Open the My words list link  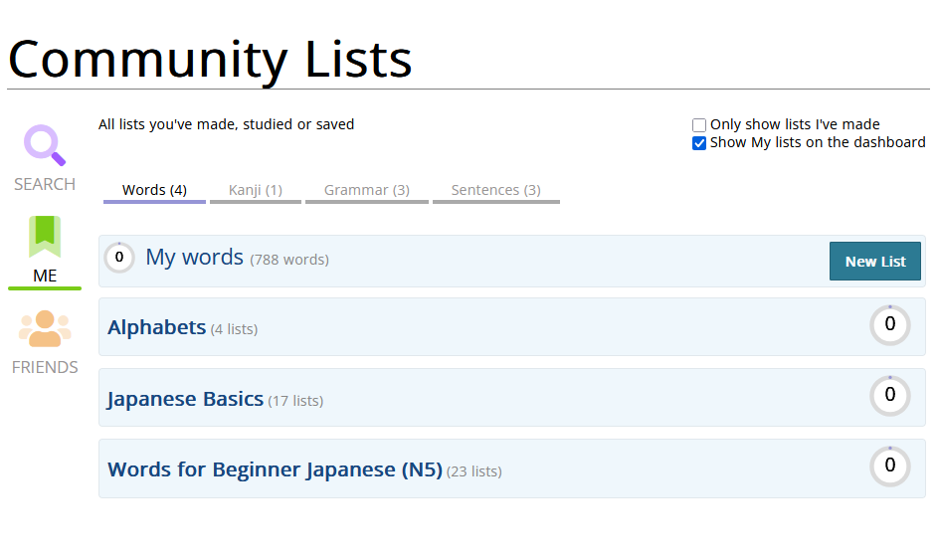tap(194, 258)
